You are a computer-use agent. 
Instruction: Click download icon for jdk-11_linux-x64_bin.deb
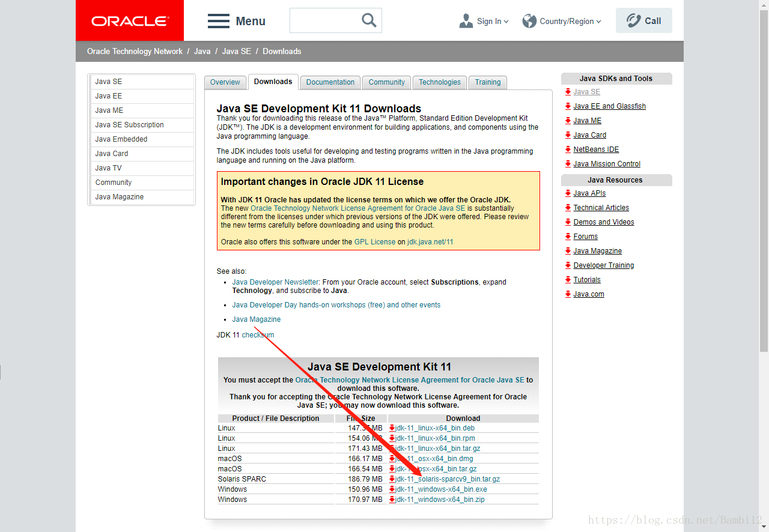(x=392, y=428)
